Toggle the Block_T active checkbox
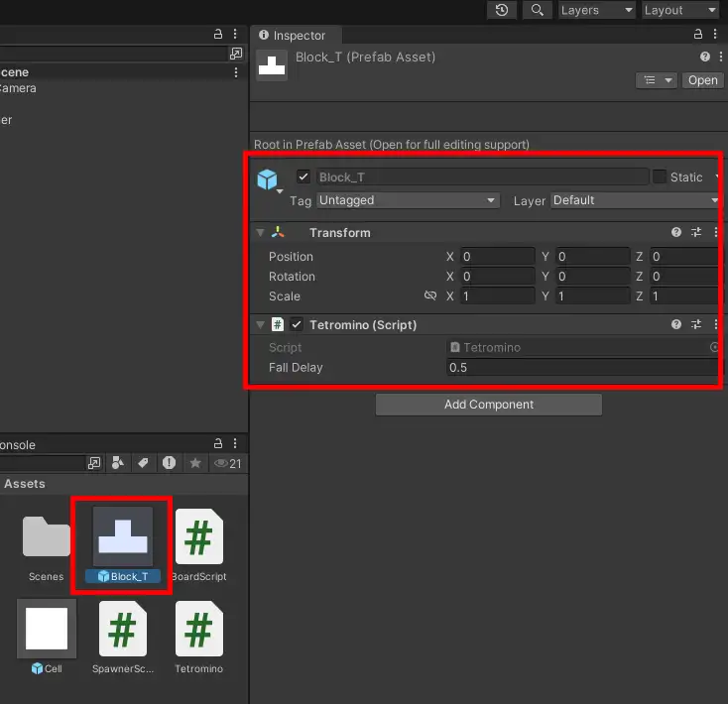The image size is (728, 704). (303, 176)
